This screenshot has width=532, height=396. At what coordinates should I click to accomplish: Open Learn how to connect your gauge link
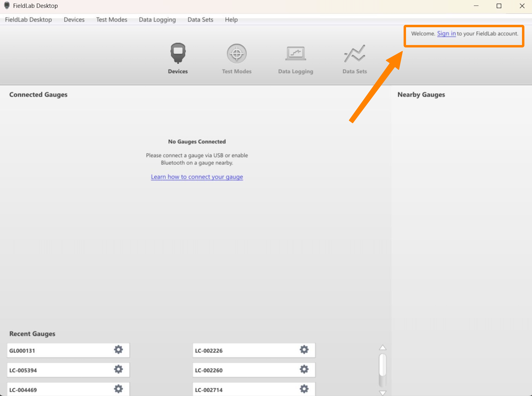197,177
